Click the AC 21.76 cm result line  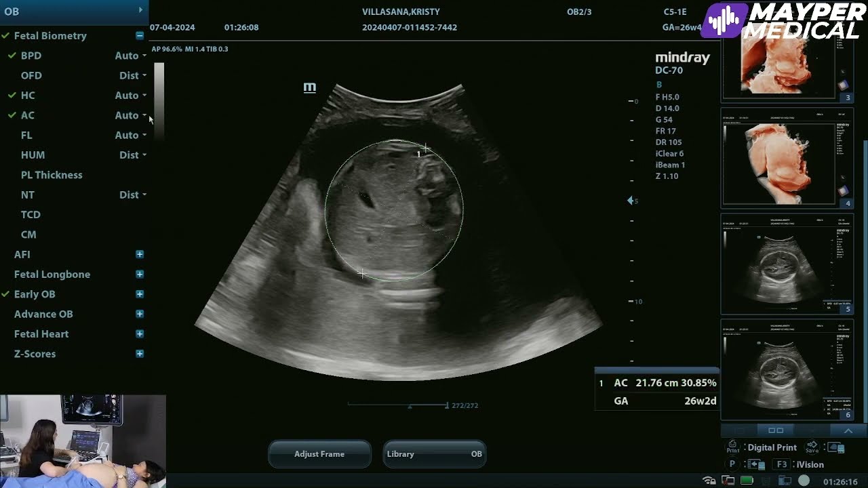pos(657,383)
